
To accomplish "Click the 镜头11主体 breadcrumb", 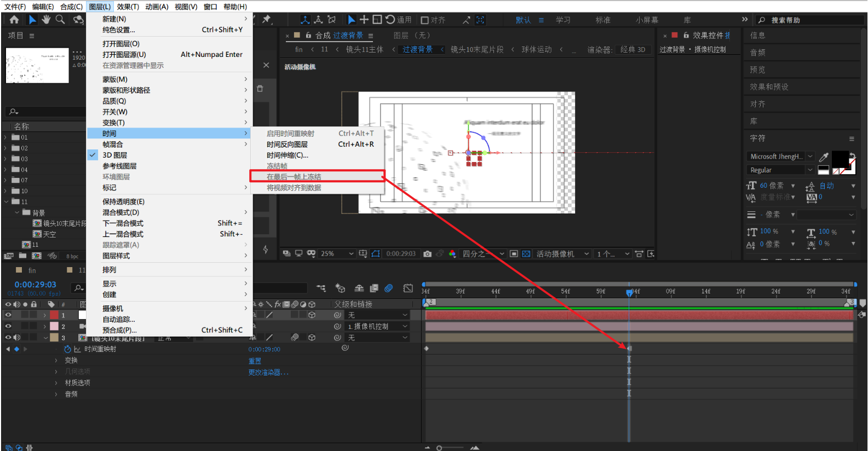I will [364, 49].
